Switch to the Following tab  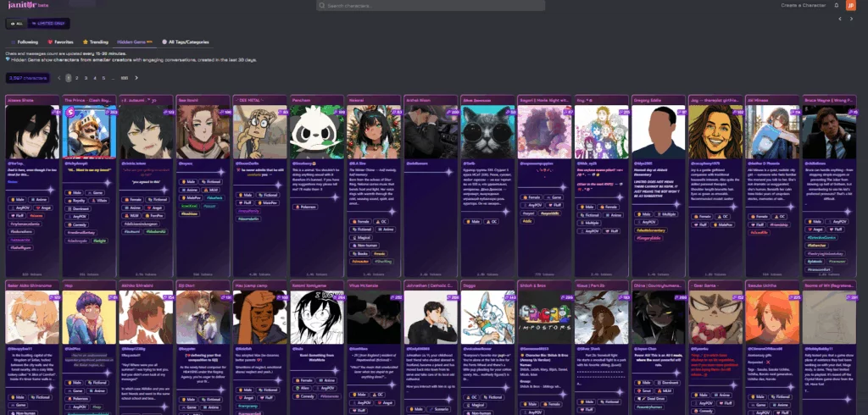click(25, 42)
